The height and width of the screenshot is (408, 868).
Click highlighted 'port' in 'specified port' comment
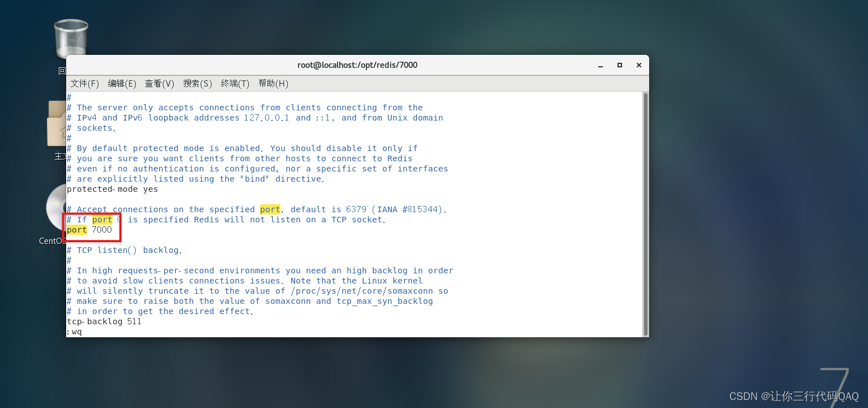tap(270, 209)
